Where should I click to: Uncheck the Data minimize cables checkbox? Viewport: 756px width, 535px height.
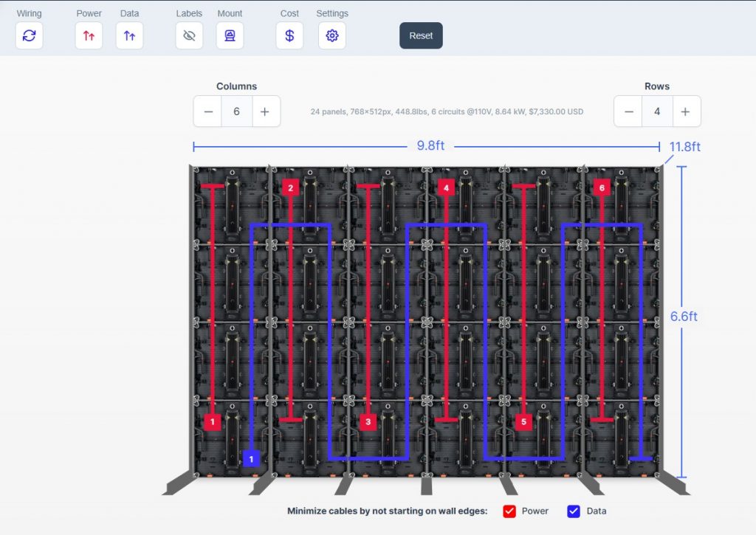click(574, 511)
